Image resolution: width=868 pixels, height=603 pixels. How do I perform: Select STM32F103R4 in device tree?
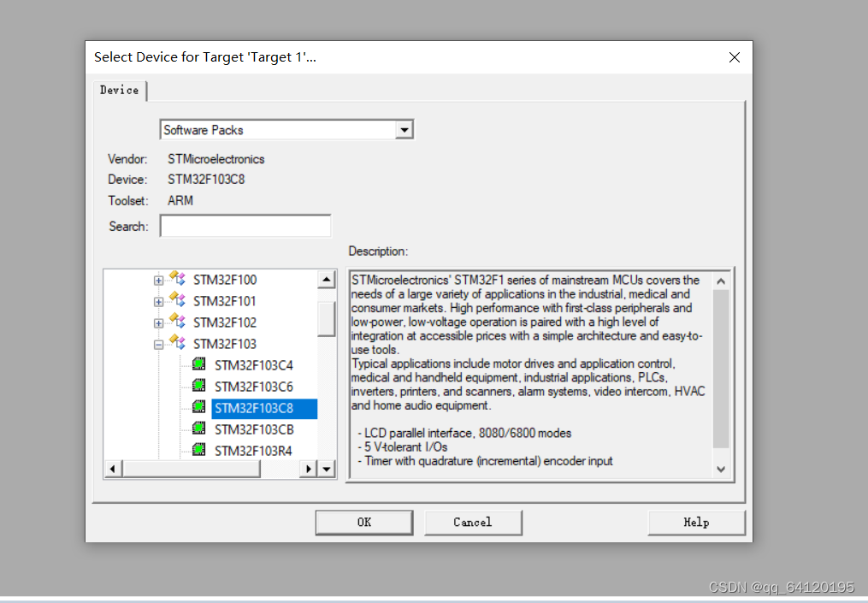pos(253,452)
